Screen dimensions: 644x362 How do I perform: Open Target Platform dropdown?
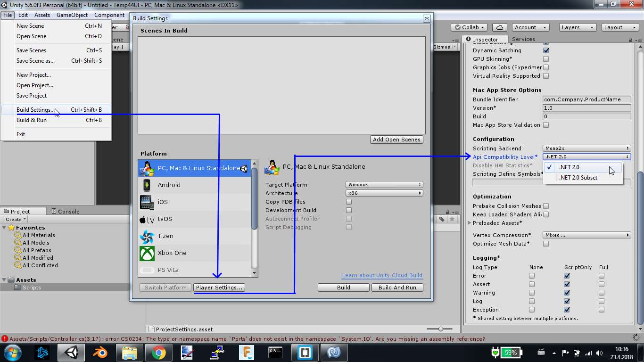click(x=384, y=185)
